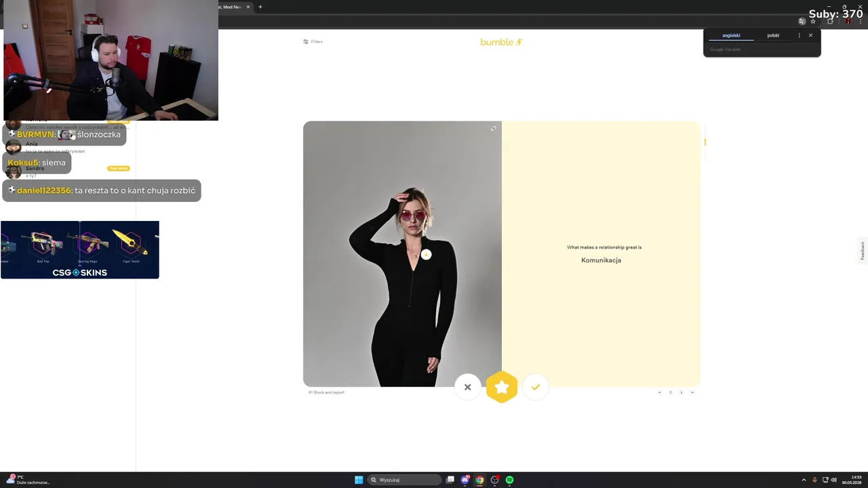Screen dimensions: 868x488
Task: Open the OBS-like app taskbar icon
Action: click(x=495, y=480)
